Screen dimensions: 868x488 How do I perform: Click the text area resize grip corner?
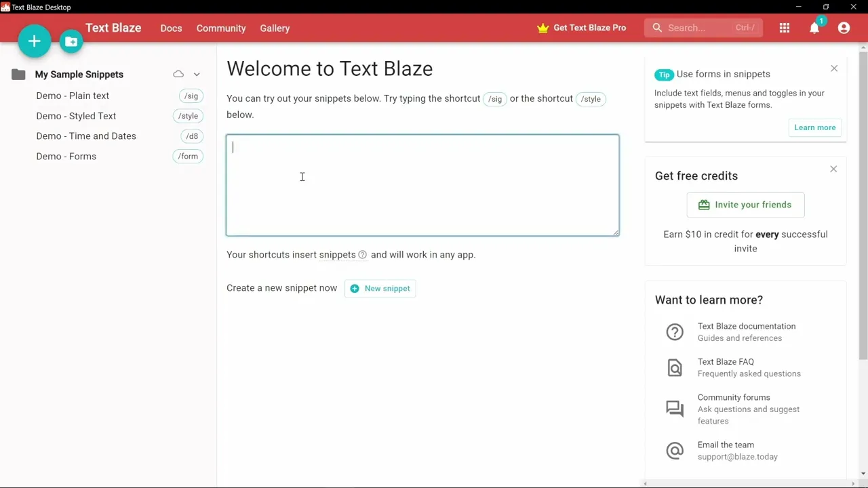[x=616, y=232]
